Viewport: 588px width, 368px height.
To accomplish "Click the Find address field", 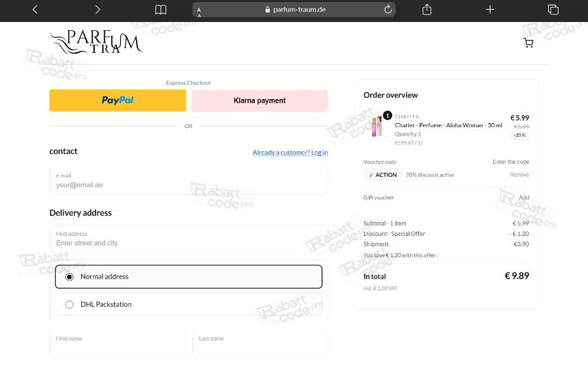I will [x=189, y=239].
